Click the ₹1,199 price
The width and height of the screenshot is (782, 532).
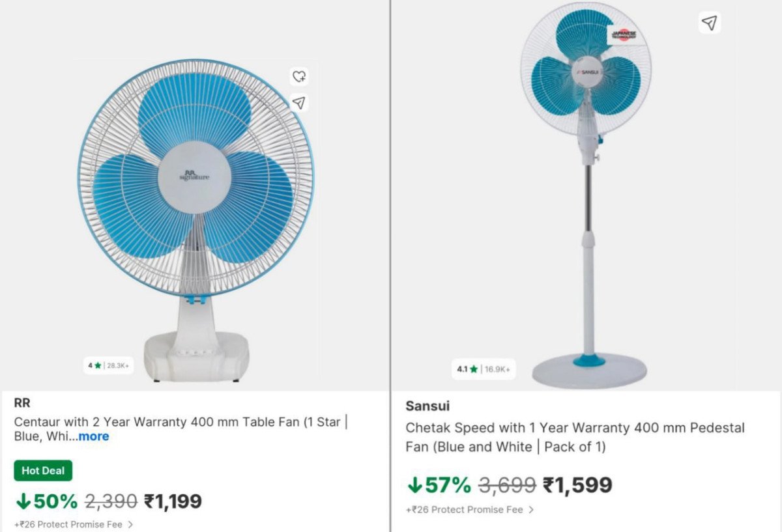click(x=173, y=501)
